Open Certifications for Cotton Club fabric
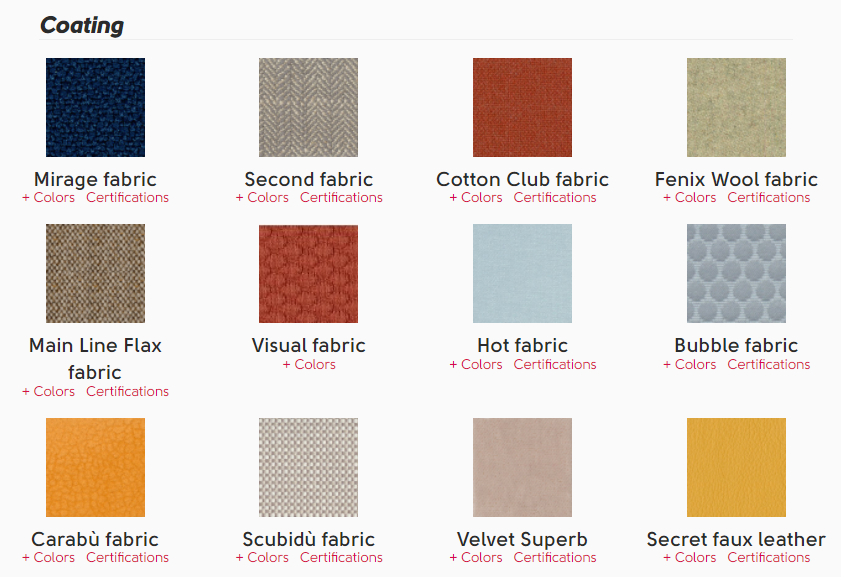Screen dimensions: 841x577 click(555, 197)
